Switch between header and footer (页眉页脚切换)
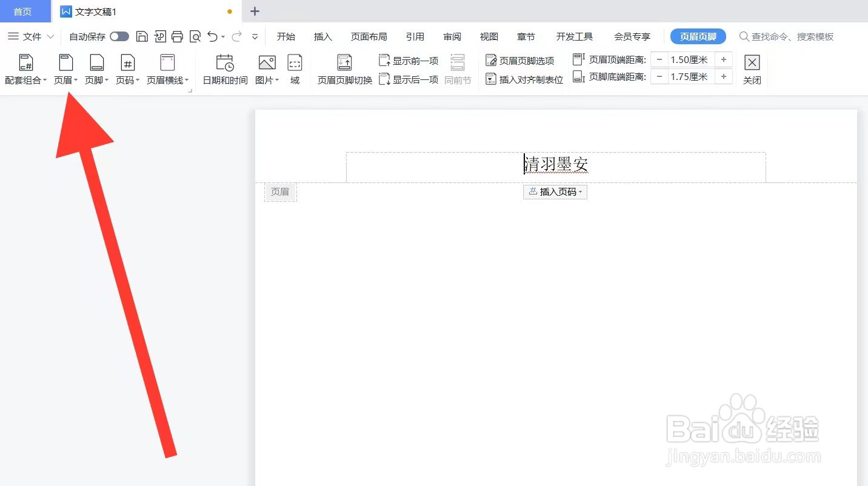The height and width of the screenshot is (486, 868). tap(345, 69)
